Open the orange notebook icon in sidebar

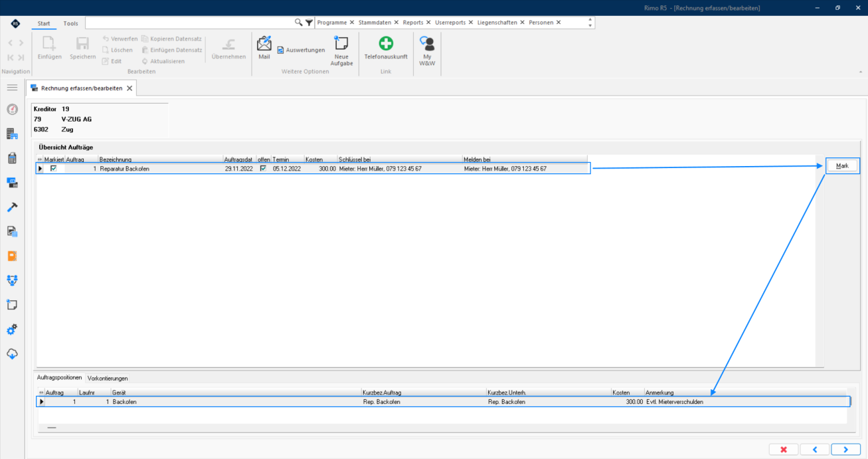(12, 256)
